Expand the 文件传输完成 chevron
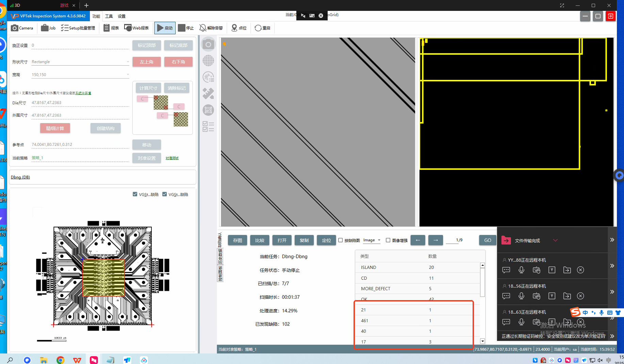The image size is (624, 364). click(555, 240)
